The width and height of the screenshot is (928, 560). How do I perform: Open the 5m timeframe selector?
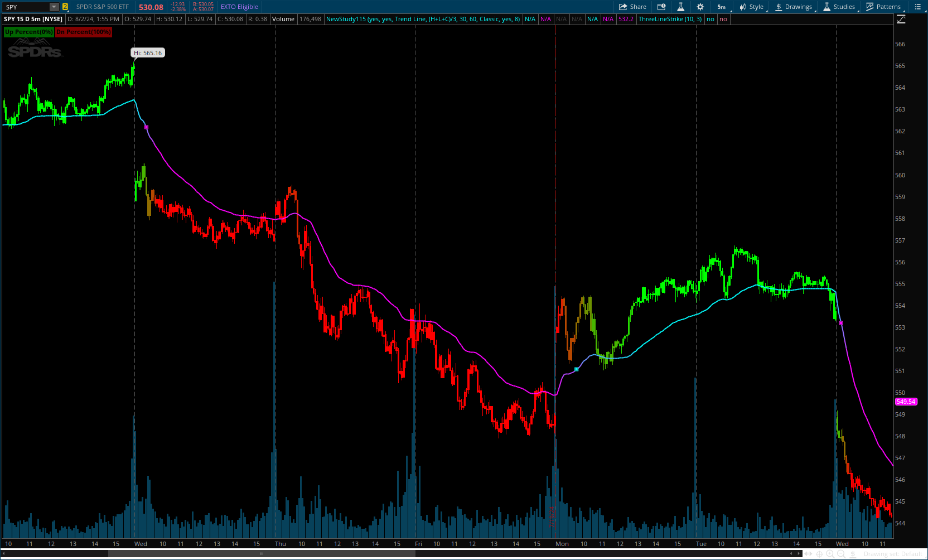(x=722, y=7)
